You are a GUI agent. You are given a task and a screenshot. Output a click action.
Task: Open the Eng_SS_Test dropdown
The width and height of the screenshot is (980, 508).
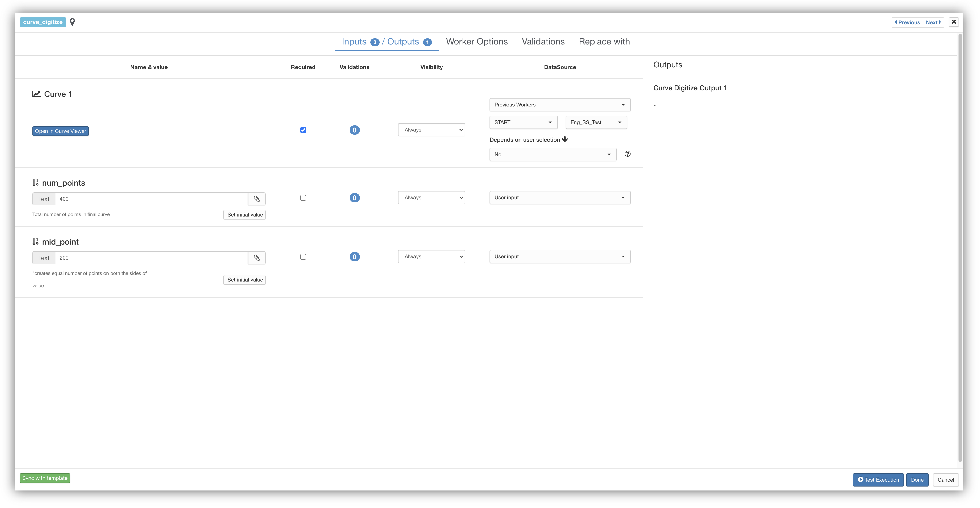coord(596,122)
